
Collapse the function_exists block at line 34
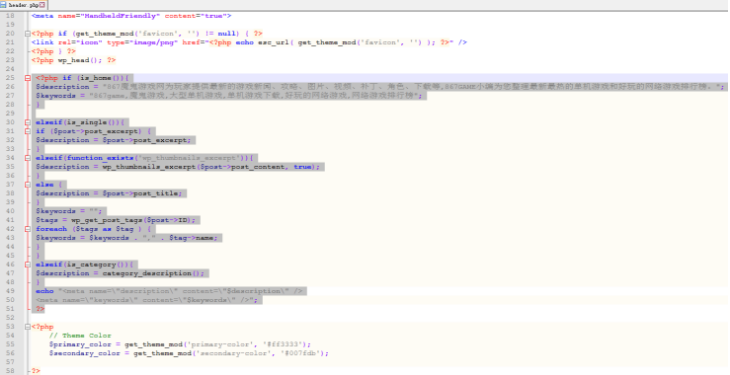[27, 158]
